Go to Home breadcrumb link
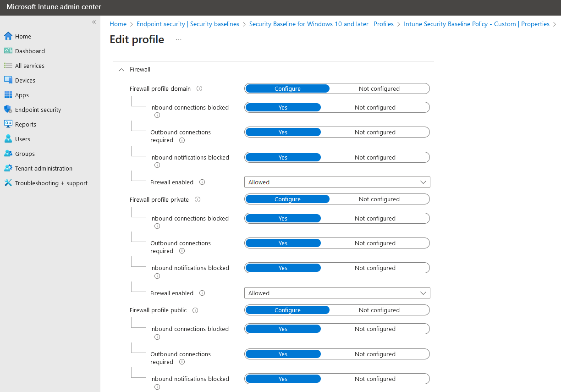This screenshot has width=561, height=392. (x=118, y=24)
